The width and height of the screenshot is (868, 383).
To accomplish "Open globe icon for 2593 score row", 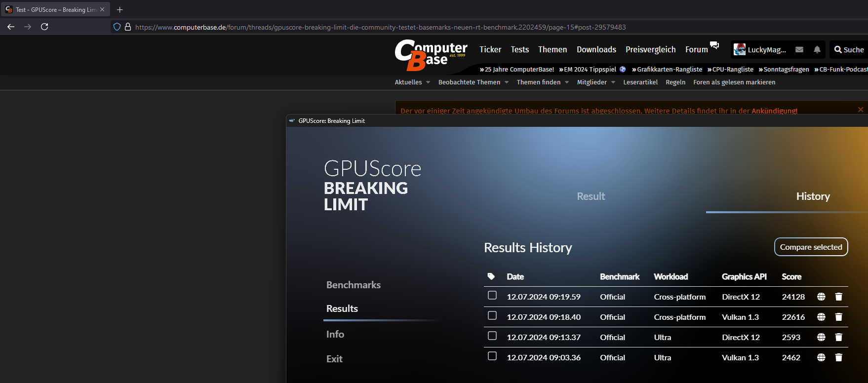I will 821,337.
